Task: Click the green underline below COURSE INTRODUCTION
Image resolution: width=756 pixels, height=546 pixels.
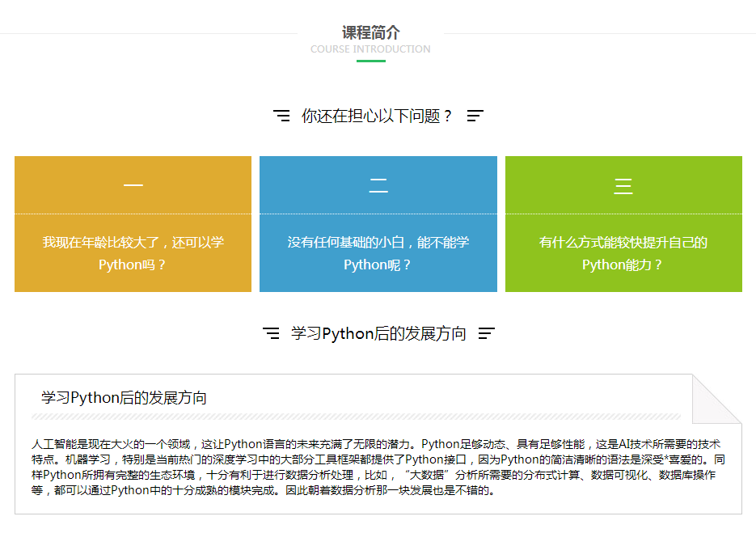Action: coord(370,61)
